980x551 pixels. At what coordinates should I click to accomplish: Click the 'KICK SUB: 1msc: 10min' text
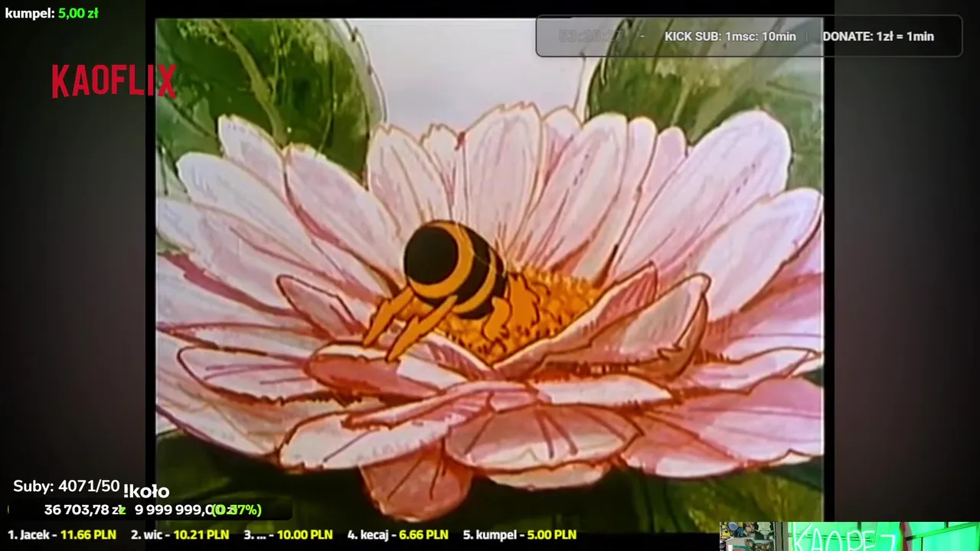(730, 36)
